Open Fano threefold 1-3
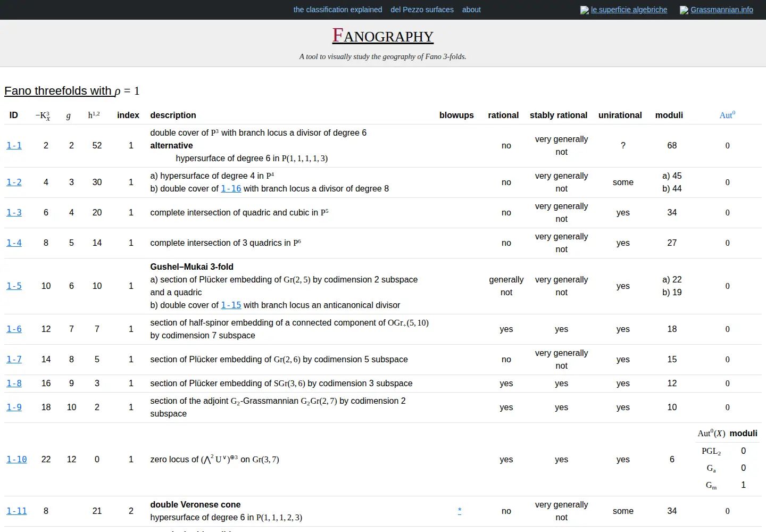Screen dimensions: 766x532 click(x=14, y=212)
